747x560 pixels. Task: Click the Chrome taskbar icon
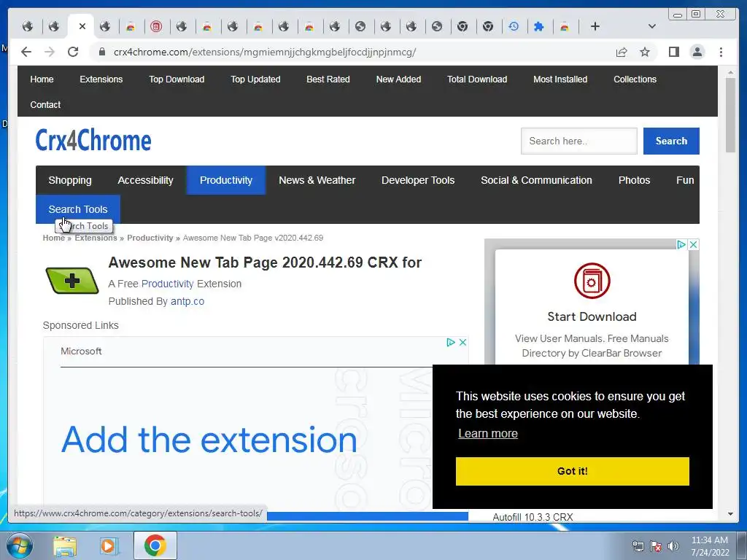click(155, 545)
